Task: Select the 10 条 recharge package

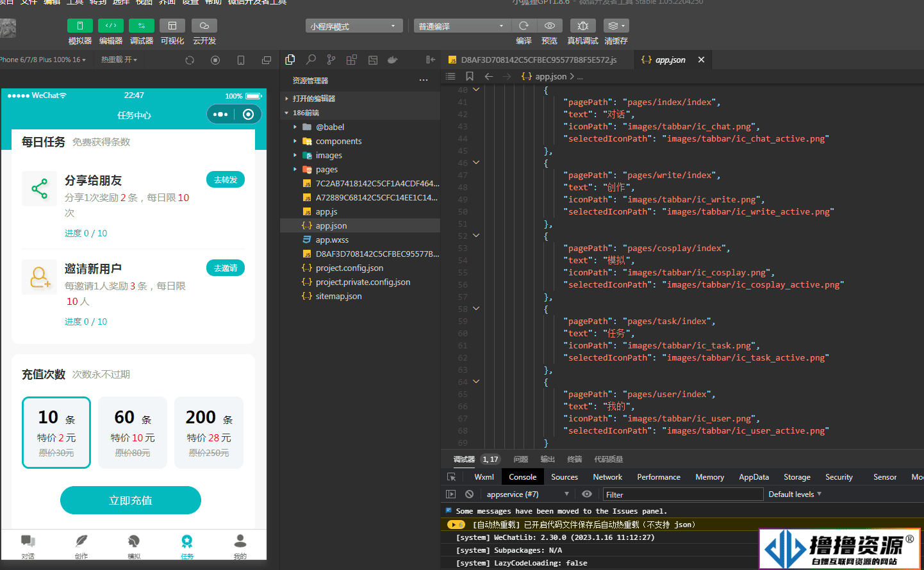Action: 56,433
